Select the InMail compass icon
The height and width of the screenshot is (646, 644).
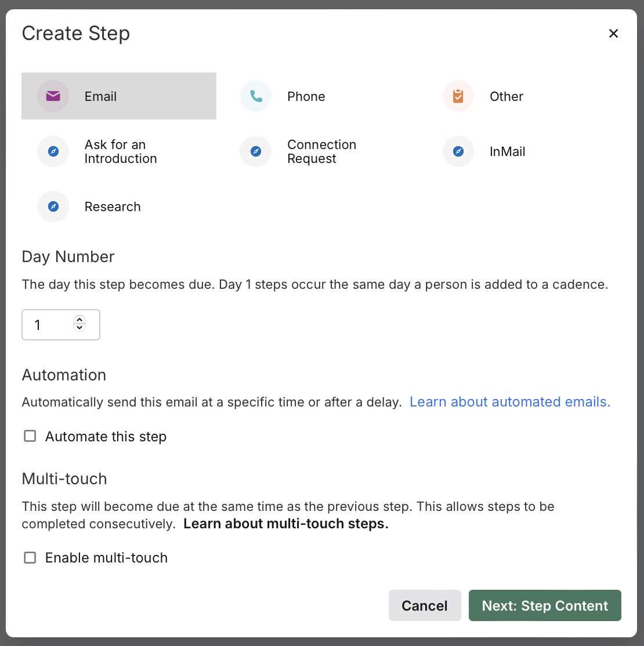458,151
